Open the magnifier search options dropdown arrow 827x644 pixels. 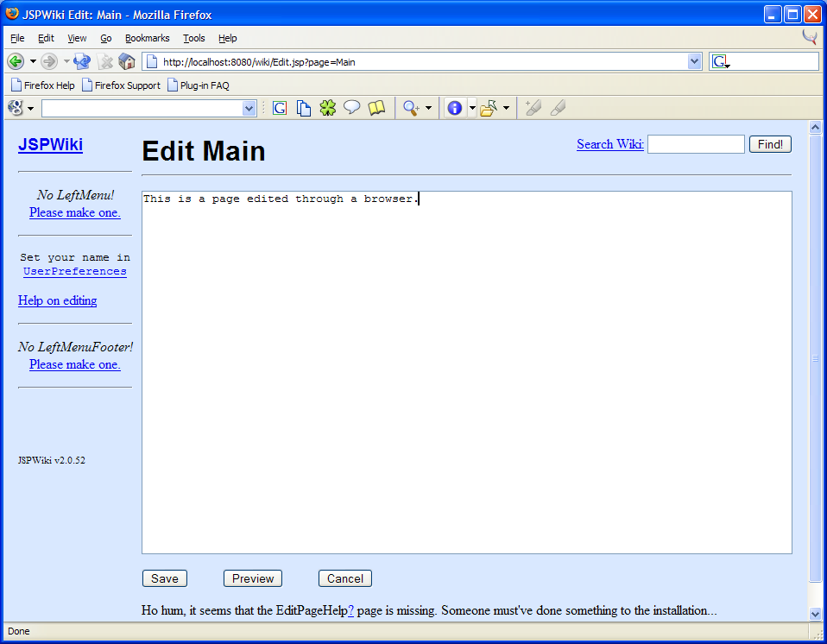(x=428, y=108)
